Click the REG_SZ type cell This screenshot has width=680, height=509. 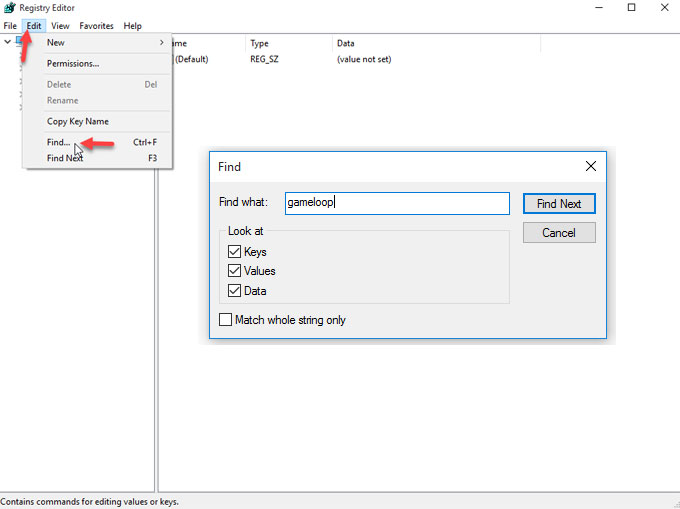[264, 59]
